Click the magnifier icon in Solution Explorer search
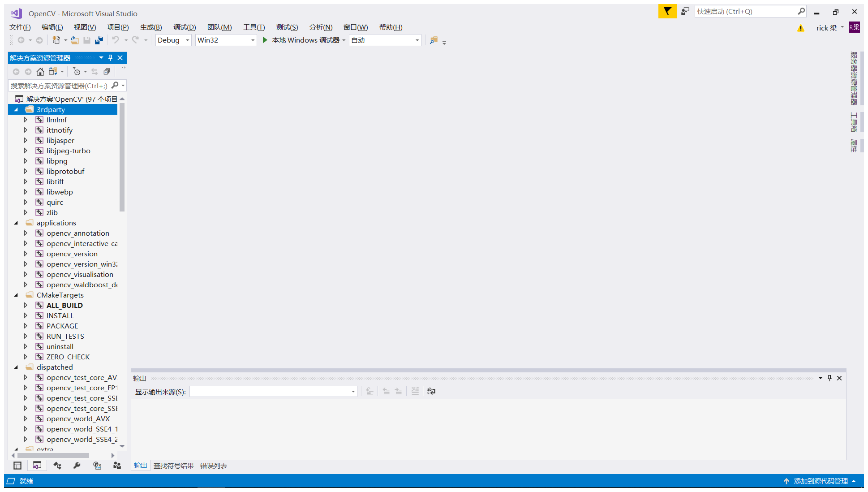 115,85
